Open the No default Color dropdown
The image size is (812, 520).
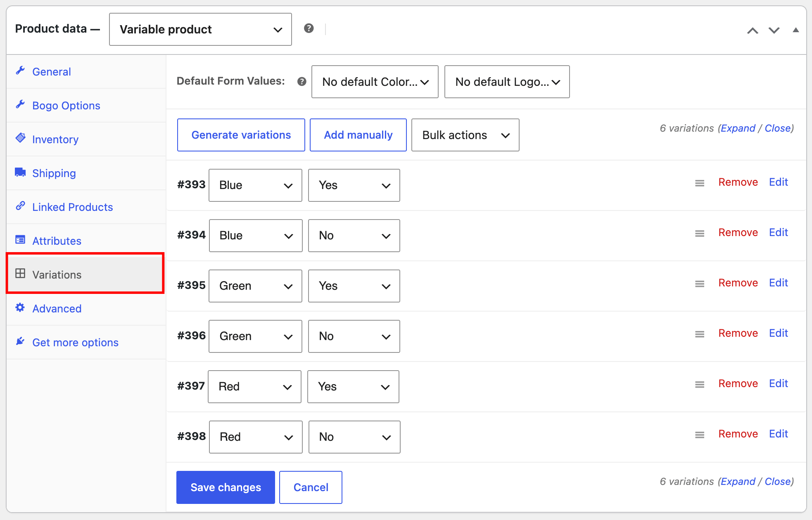375,82
